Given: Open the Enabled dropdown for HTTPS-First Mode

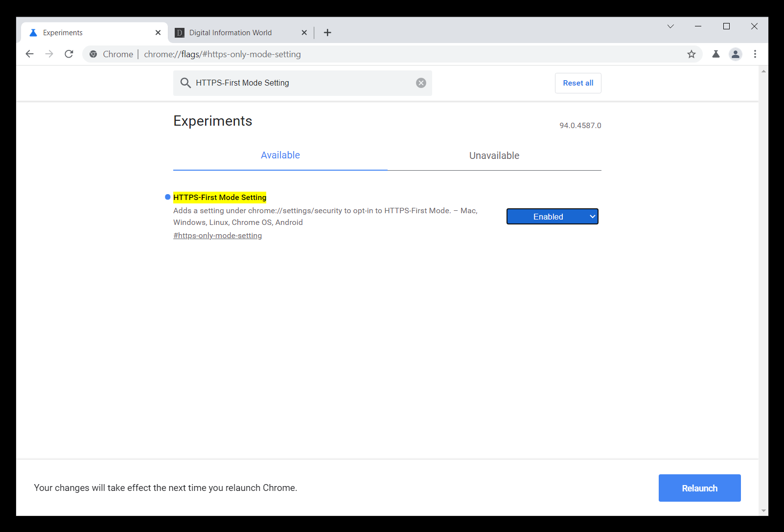Looking at the screenshot, I should [552, 216].
